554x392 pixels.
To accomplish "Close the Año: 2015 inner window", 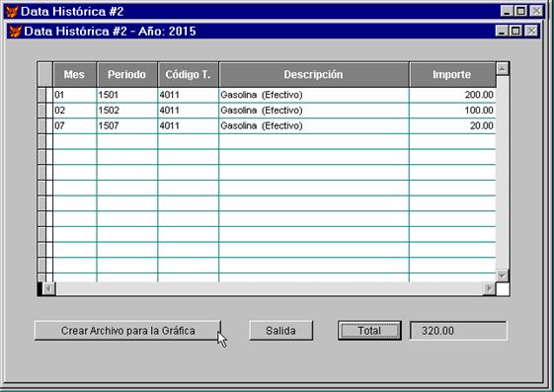I will (531, 31).
